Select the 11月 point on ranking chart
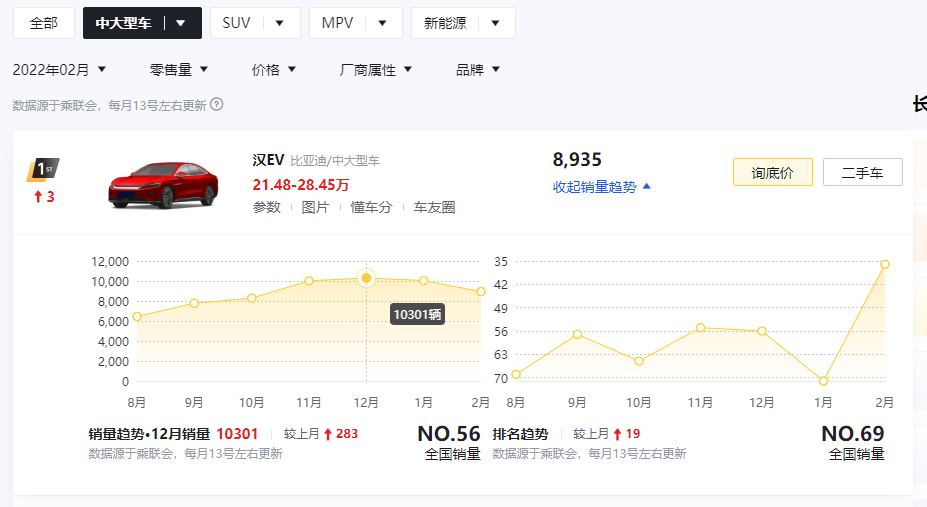The image size is (927, 507). (700, 327)
